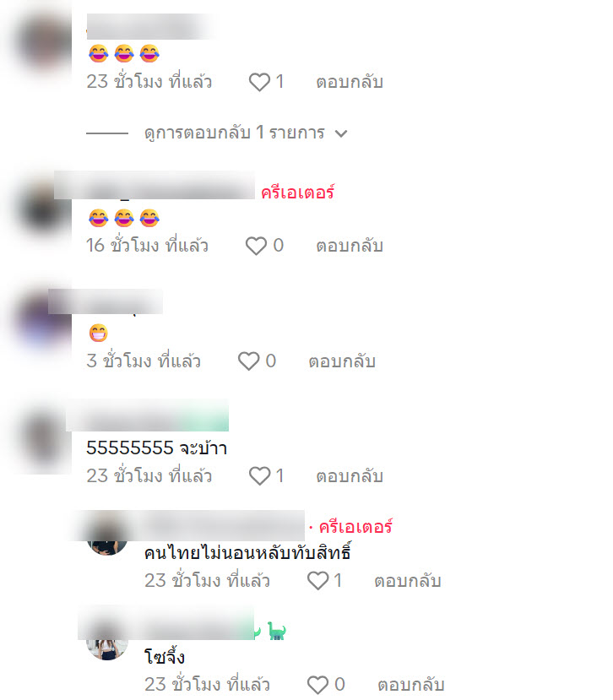Like the grinning-emoji comment from 3 hours ago
Screen dimensions: 613x700
pyautogui.click(x=249, y=361)
